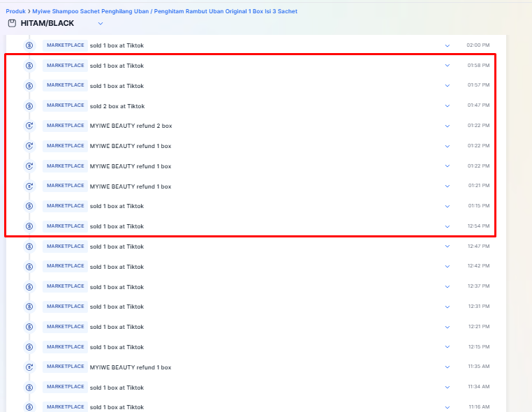This screenshot has width=532, height=412.
Task: Click the sale icon of 12:37 PM entry
Action: pos(29,287)
